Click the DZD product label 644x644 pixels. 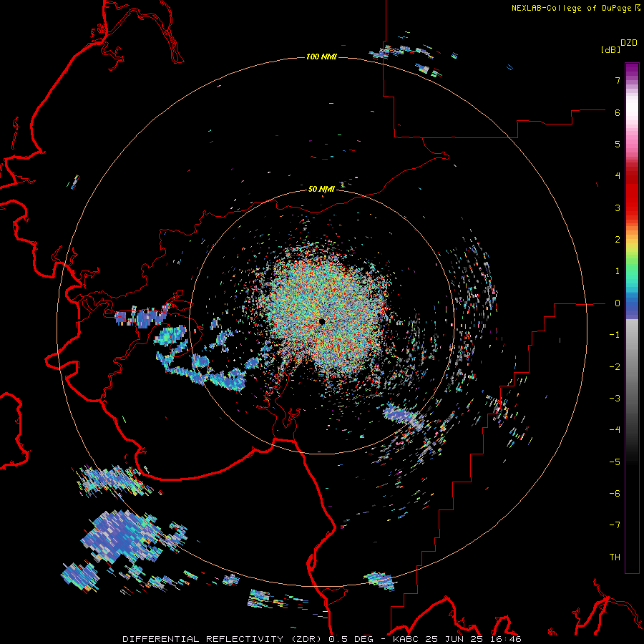tap(629, 43)
